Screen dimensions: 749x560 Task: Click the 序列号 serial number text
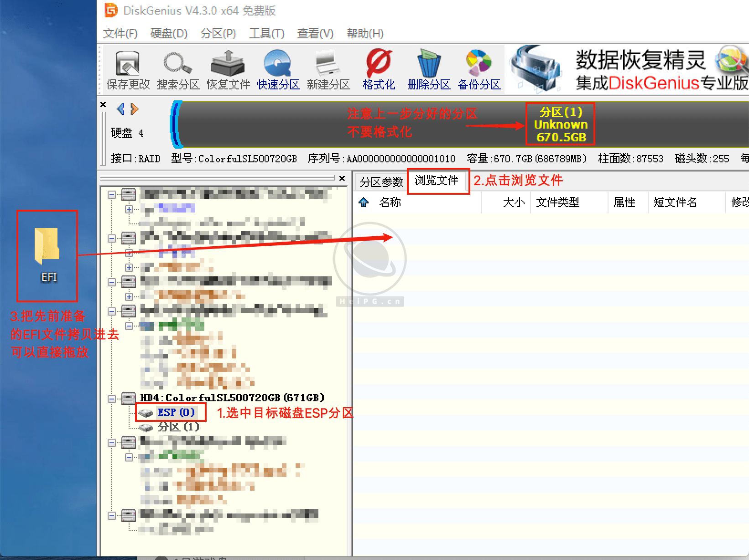[382, 159]
